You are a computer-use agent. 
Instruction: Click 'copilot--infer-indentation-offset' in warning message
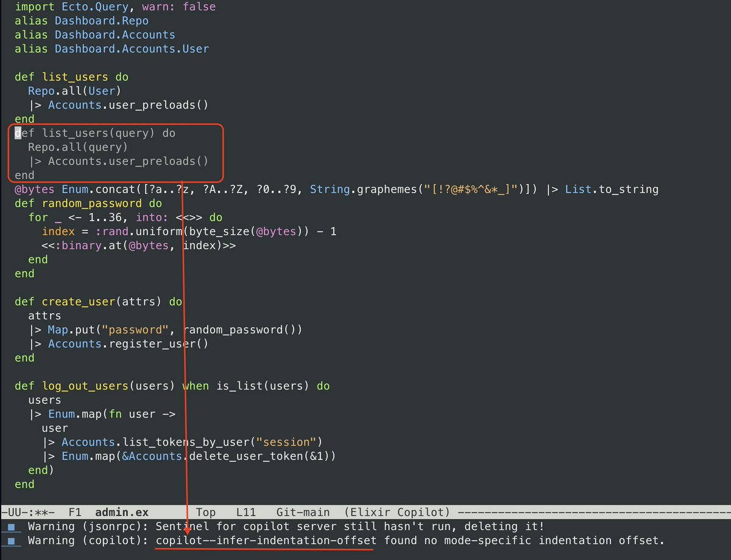(x=266, y=541)
